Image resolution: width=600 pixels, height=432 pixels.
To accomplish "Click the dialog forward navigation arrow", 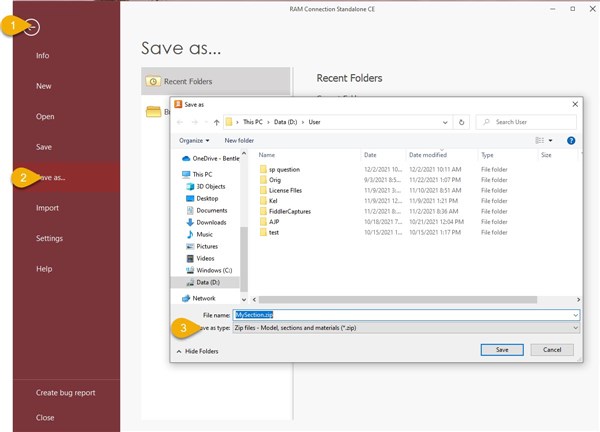I will 195,122.
